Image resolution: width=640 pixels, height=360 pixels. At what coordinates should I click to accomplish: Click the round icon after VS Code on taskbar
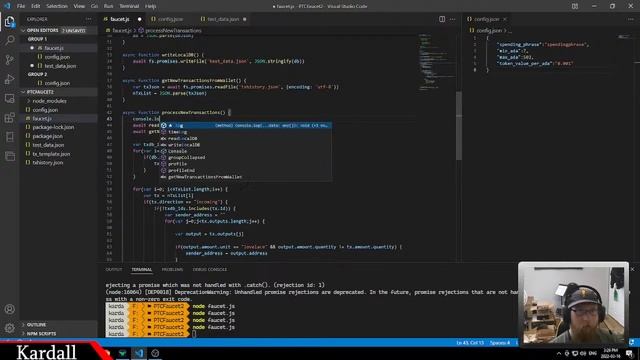click(x=155, y=353)
